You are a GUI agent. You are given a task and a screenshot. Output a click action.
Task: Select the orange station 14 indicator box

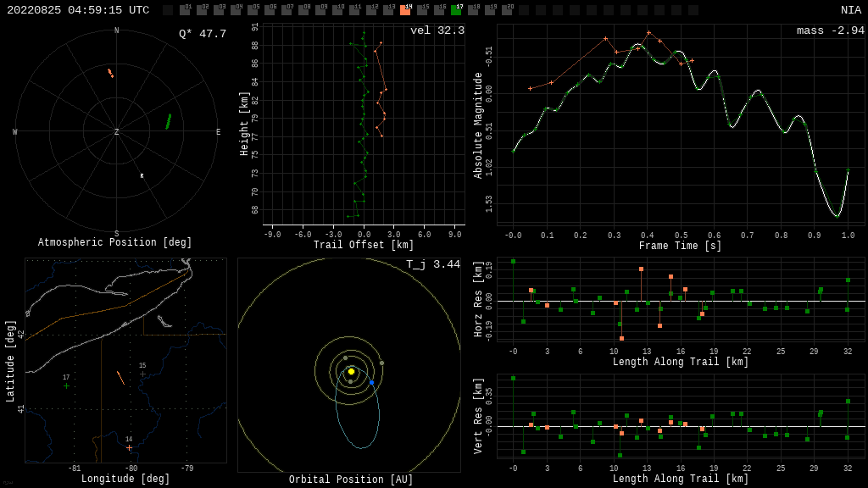(x=405, y=10)
